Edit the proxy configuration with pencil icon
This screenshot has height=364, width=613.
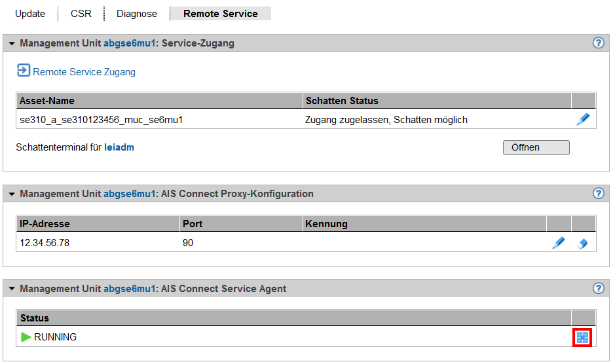[558, 243]
